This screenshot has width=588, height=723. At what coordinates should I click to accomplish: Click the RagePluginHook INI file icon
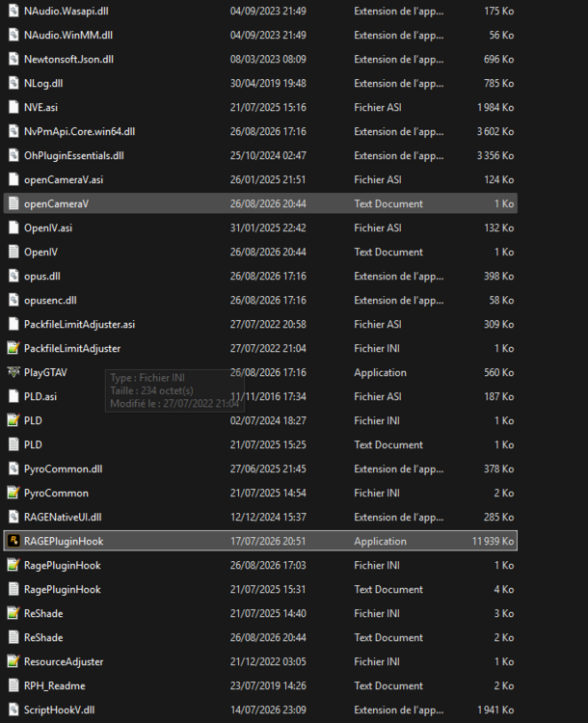pos(13,565)
